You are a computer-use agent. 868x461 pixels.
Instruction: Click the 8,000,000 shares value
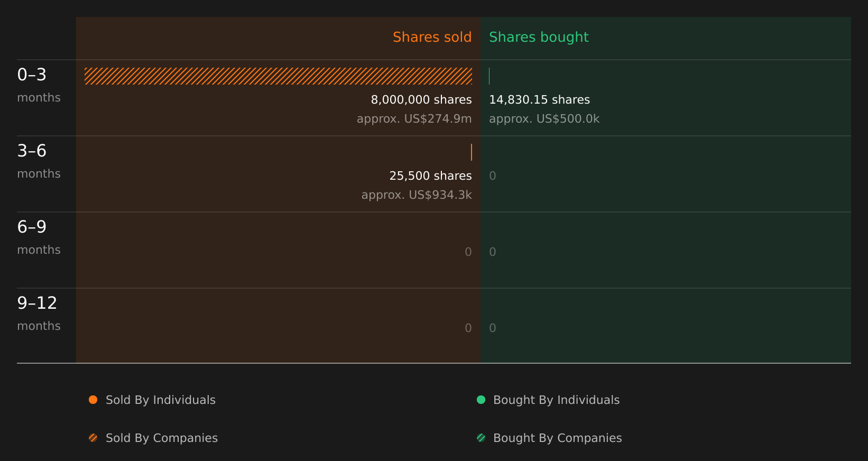click(x=421, y=100)
